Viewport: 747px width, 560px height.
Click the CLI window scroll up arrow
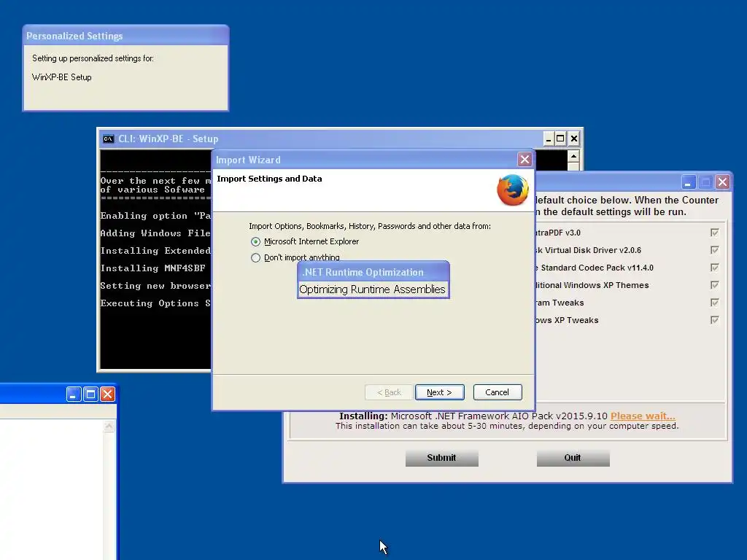(x=573, y=156)
